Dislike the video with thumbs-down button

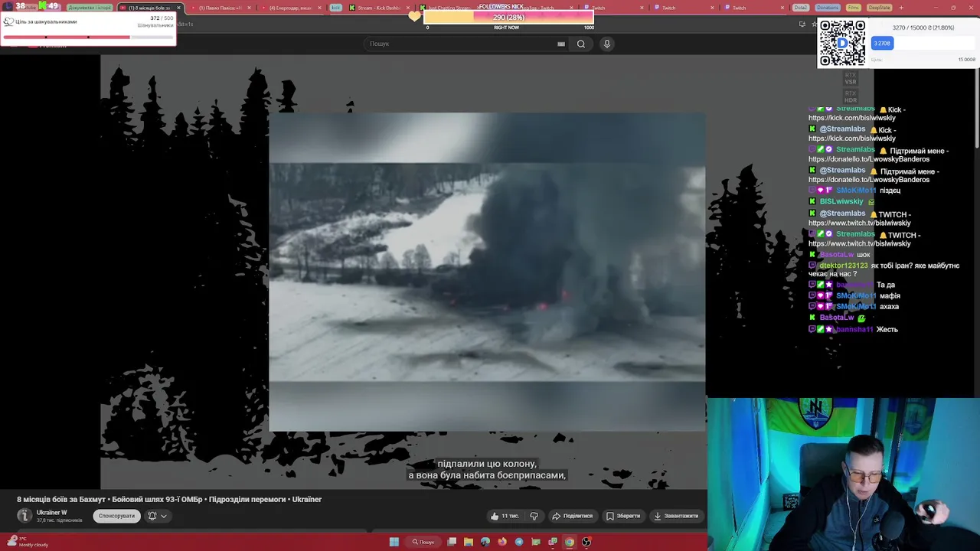[x=534, y=516]
